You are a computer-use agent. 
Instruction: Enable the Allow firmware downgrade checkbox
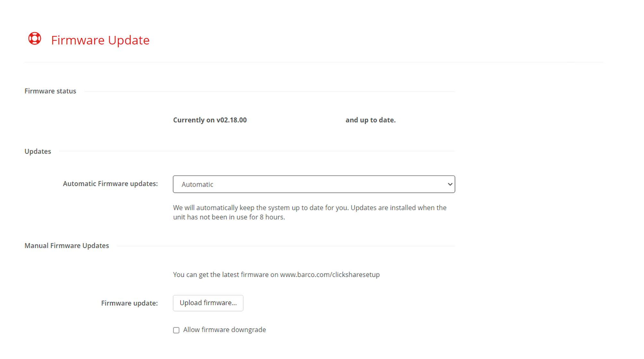pos(176,330)
